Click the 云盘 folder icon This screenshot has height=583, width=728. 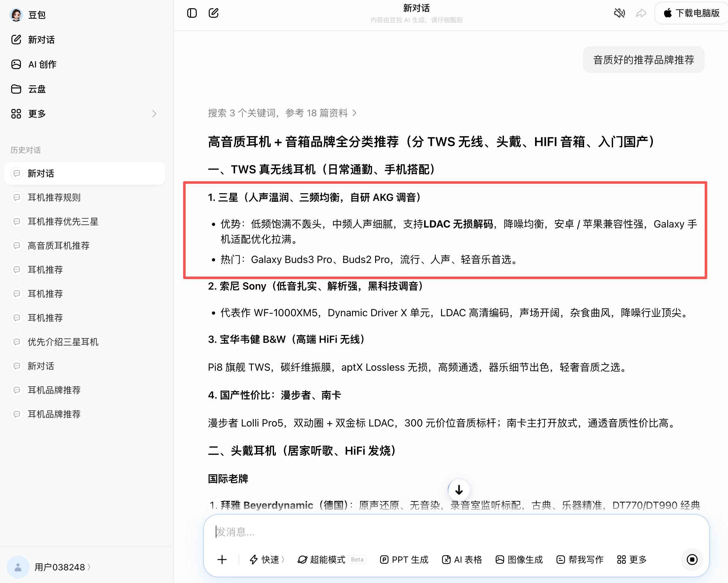(16, 89)
